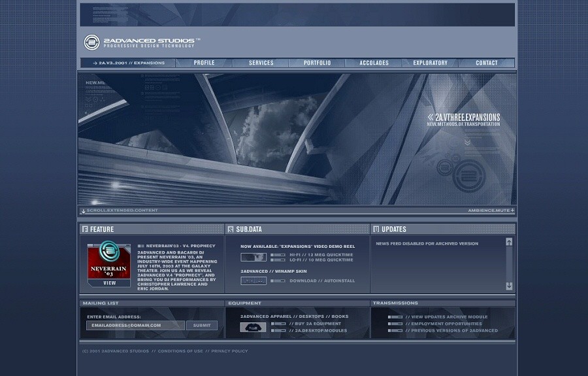This screenshot has height=376, width=588.
Task: Toggle the Ambience.Mute plus control
Action: coord(512,210)
